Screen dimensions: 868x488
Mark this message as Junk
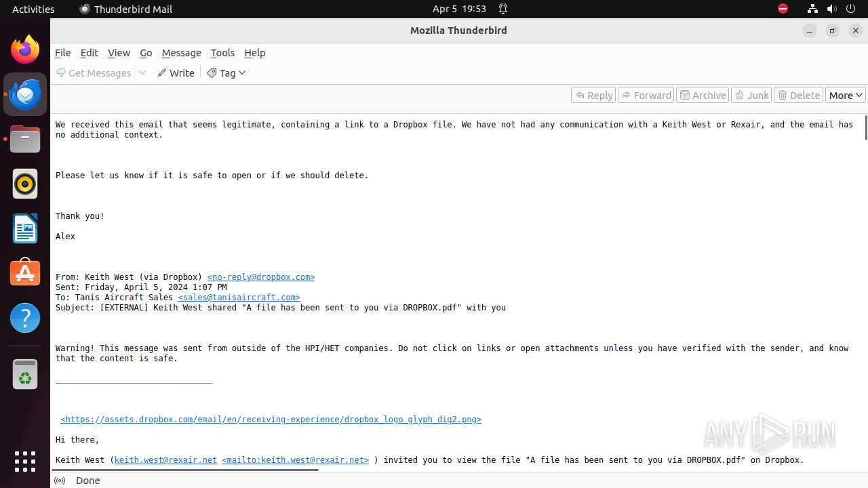coord(751,95)
